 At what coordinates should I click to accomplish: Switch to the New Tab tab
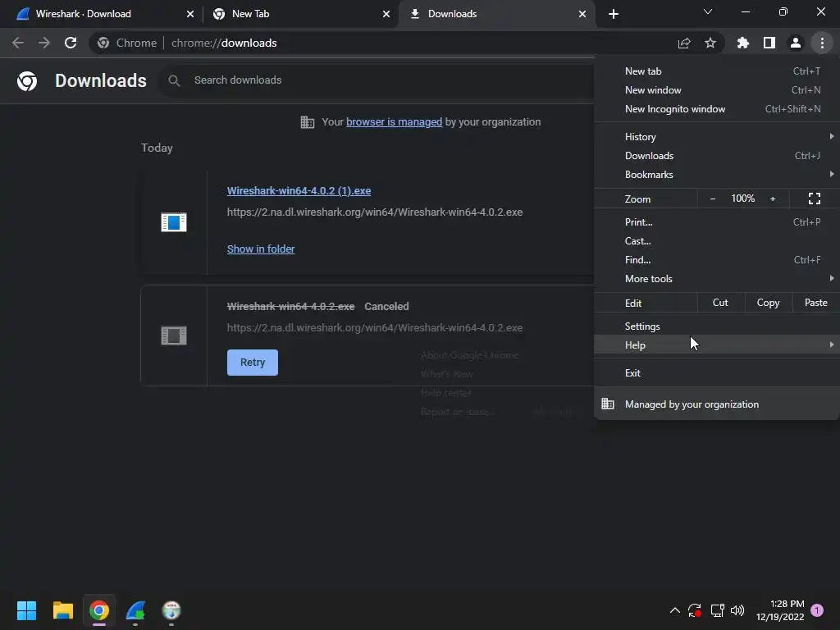300,14
